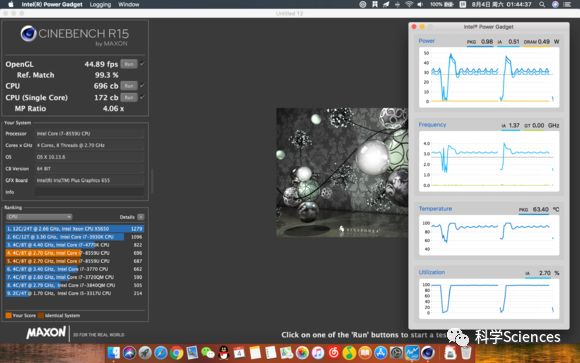
Task: Select ranking row 6 Core i7-3770
Action: point(74,269)
